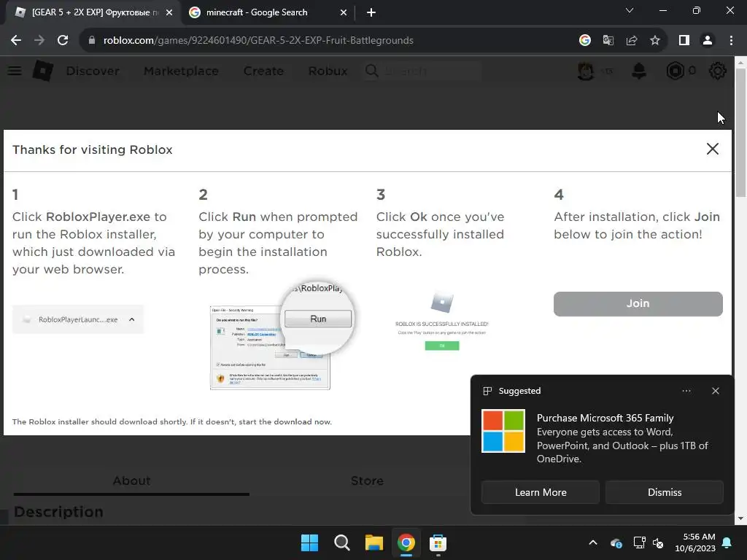
Task: Close the minecraft Google Search tab
Action: (343, 12)
